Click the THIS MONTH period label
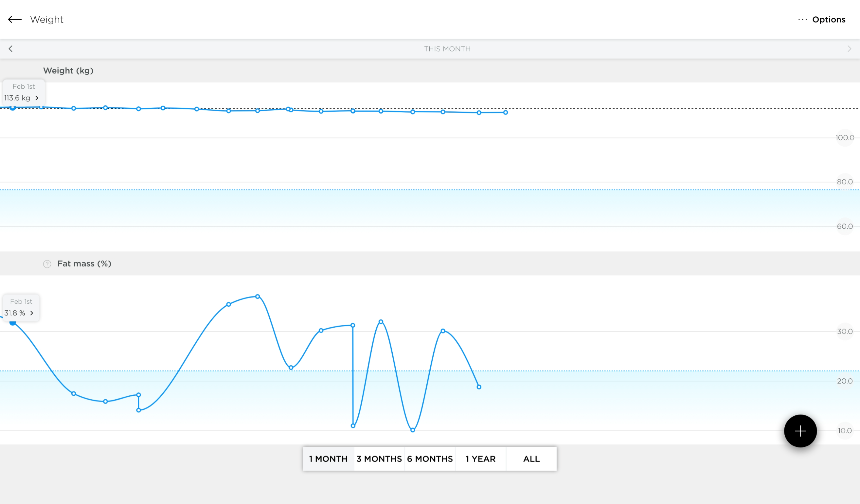860x504 pixels. 447,49
